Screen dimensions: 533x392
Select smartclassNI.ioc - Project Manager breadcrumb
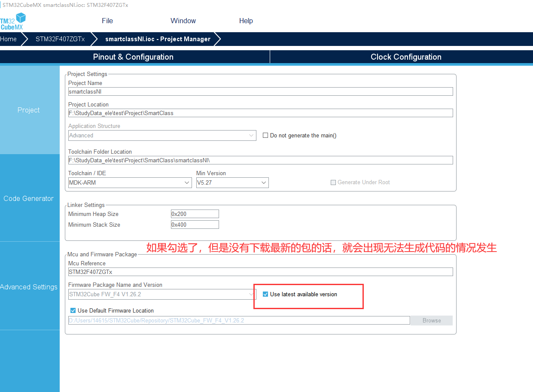click(x=158, y=39)
